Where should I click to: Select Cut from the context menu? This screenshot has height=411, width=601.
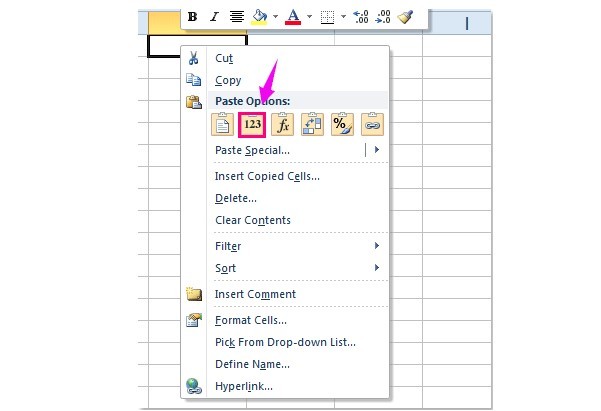[x=224, y=58]
